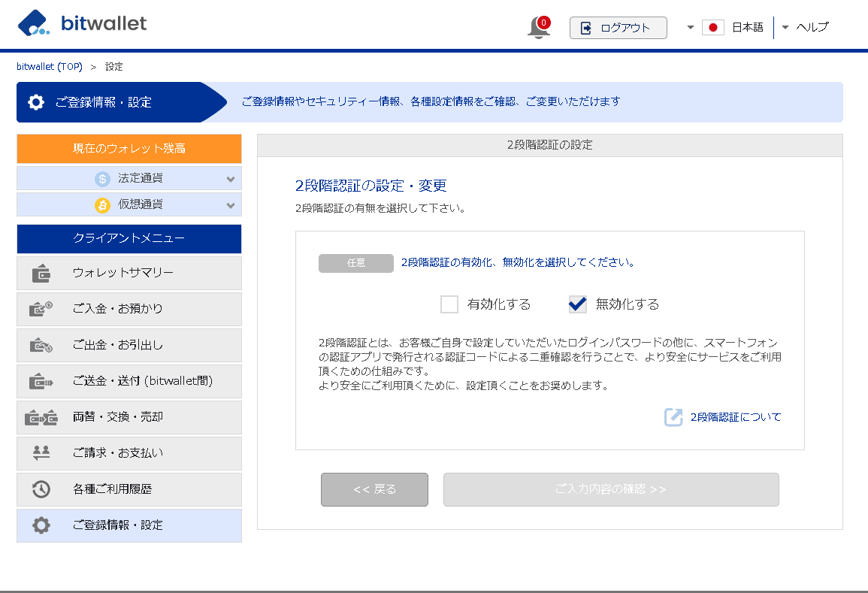Click the ご出金・お引出し withdrawal icon

pos(41,345)
